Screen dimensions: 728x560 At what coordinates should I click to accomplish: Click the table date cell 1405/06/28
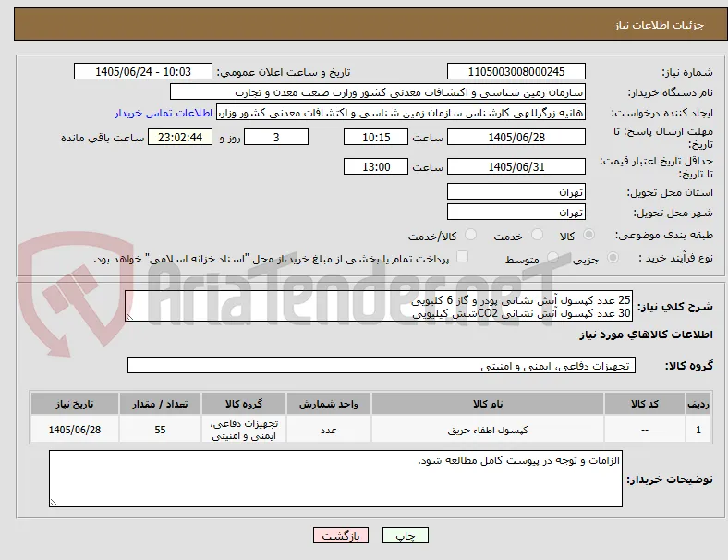pyautogui.click(x=75, y=430)
